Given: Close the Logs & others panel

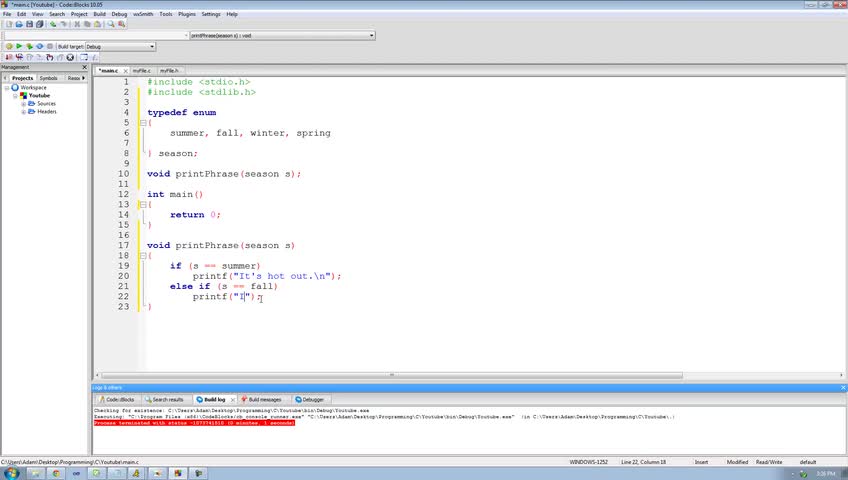Looking at the screenshot, I should tap(843, 388).
